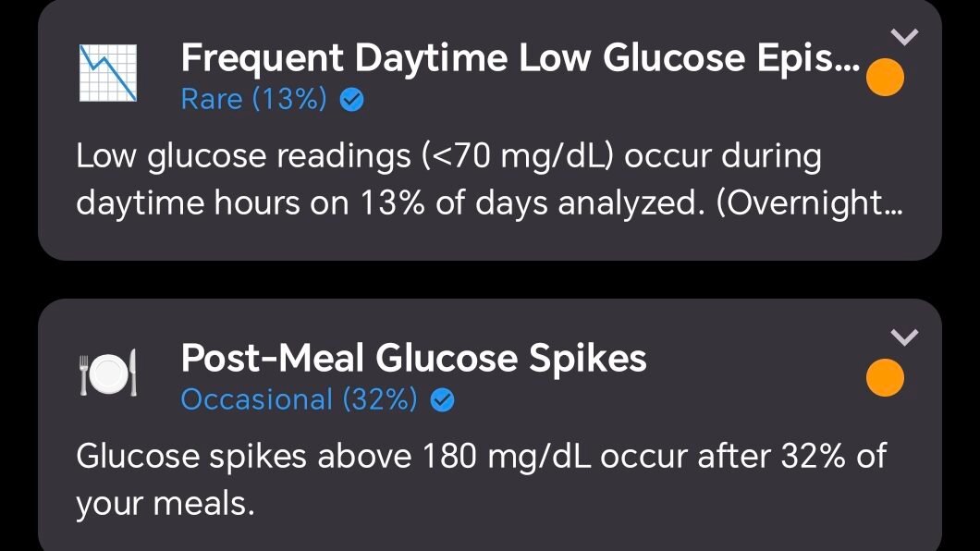Expand the Frequent Daytime Low Glucose card chevron
This screenshot has width=980, height=551.
click(906, 37)
